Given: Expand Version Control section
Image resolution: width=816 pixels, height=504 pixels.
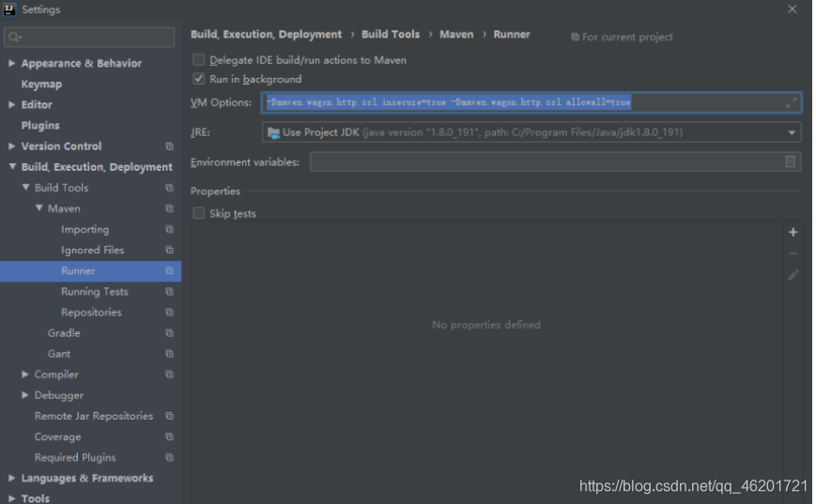Looking at the screenshot, I should [11, 146].
